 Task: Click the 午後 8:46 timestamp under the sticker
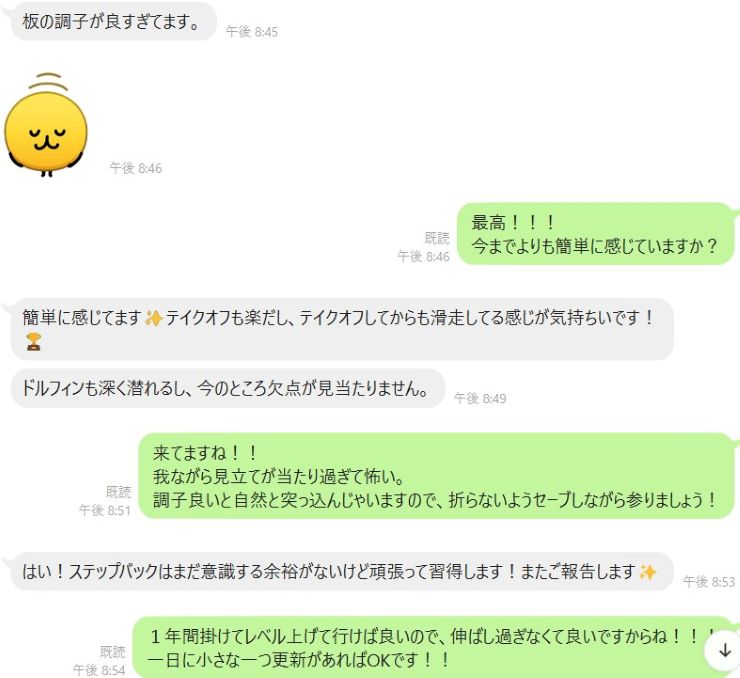(x=136, y=168)
